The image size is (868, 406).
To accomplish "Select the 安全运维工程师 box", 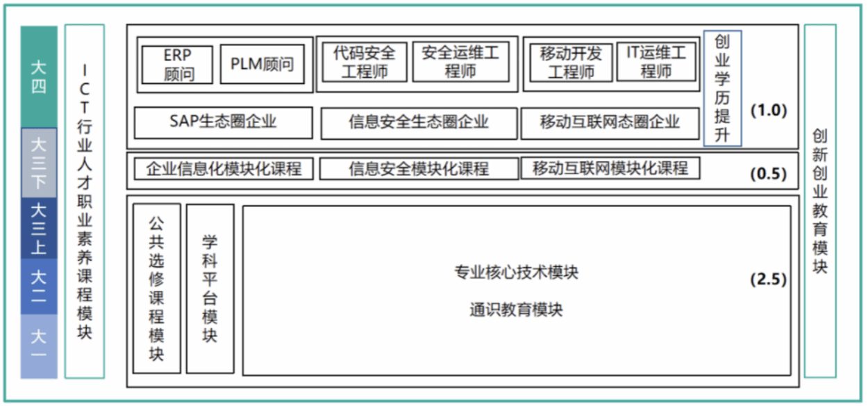I will pyautogui.click(x=460, y=62).
